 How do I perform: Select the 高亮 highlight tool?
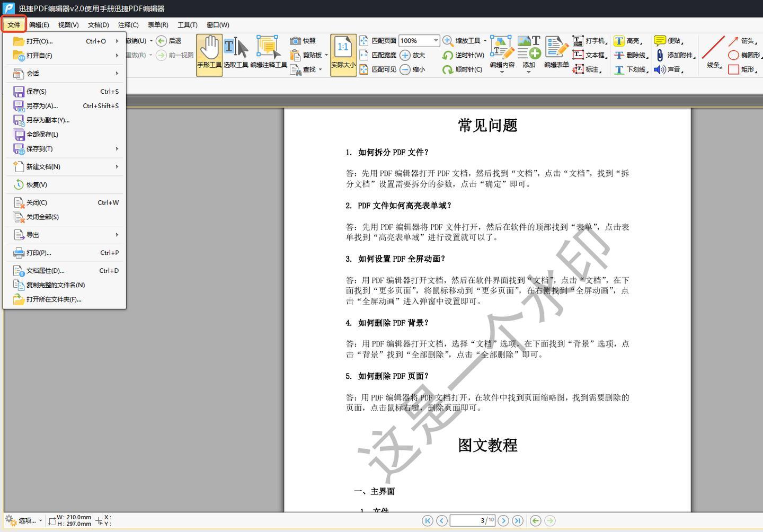619,41
